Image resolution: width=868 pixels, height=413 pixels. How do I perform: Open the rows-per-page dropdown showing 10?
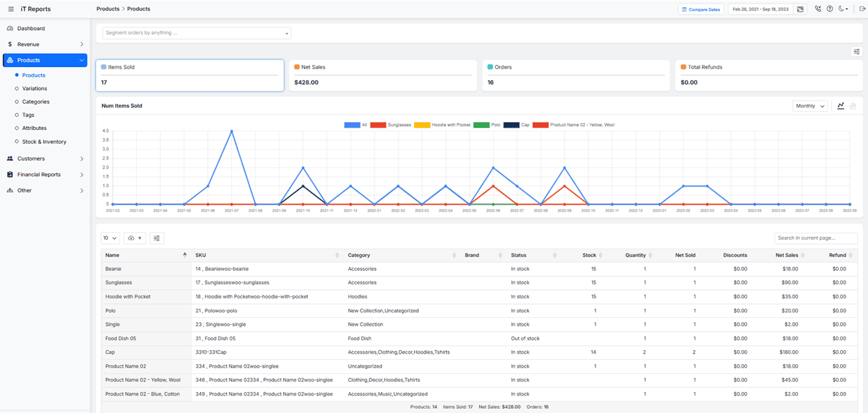(110, 238)
